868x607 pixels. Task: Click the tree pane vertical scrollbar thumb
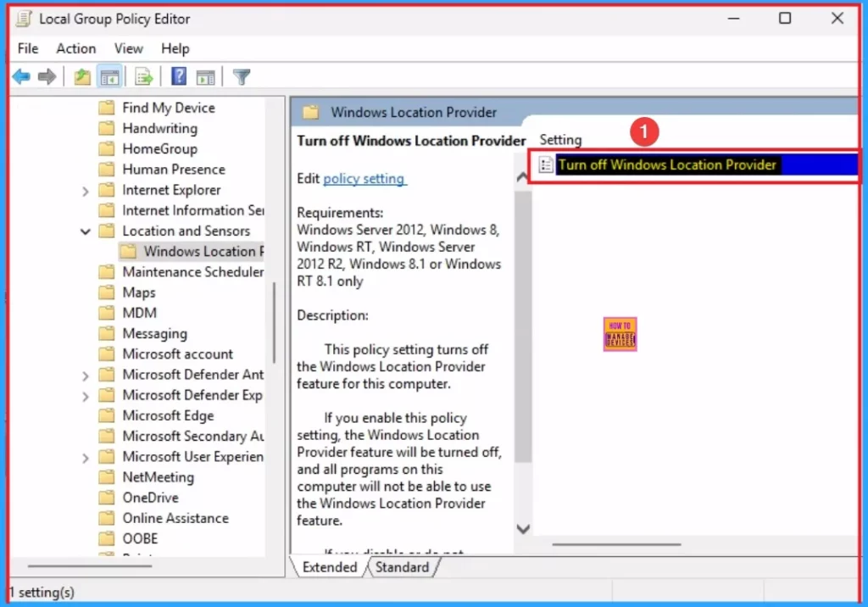click(x=274, y=322)
